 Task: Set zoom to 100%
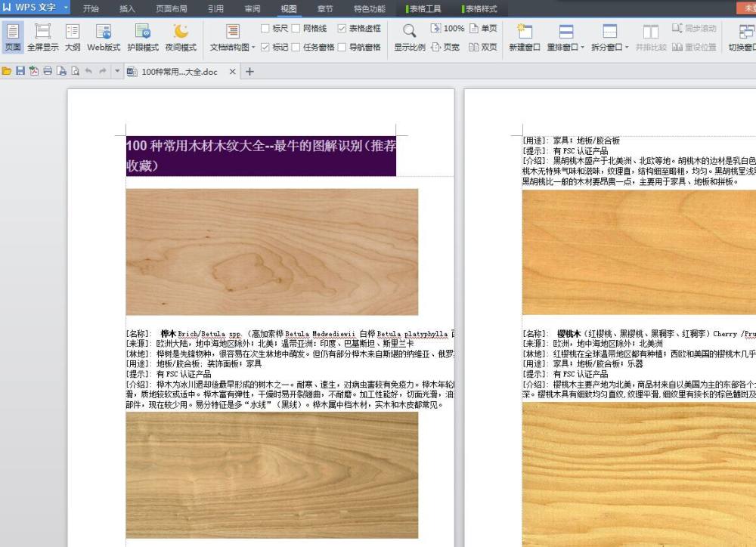click(448, 29)
